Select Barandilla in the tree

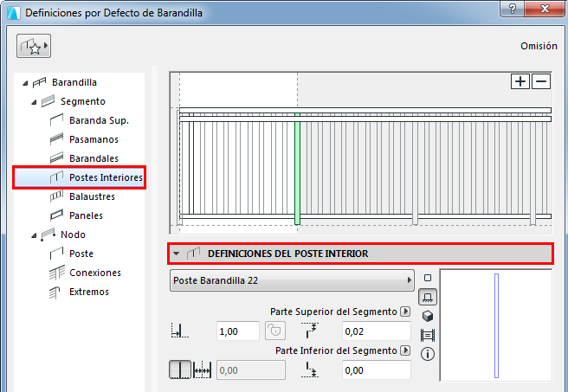pos(74,82)
